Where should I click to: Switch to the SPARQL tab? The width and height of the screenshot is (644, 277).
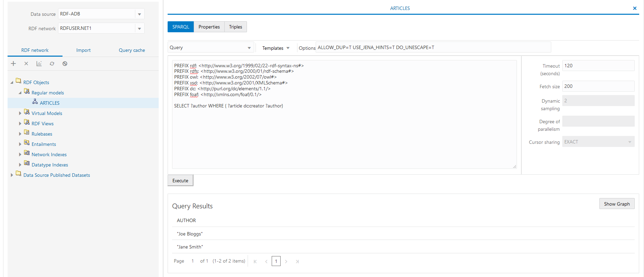coord(181,27)
